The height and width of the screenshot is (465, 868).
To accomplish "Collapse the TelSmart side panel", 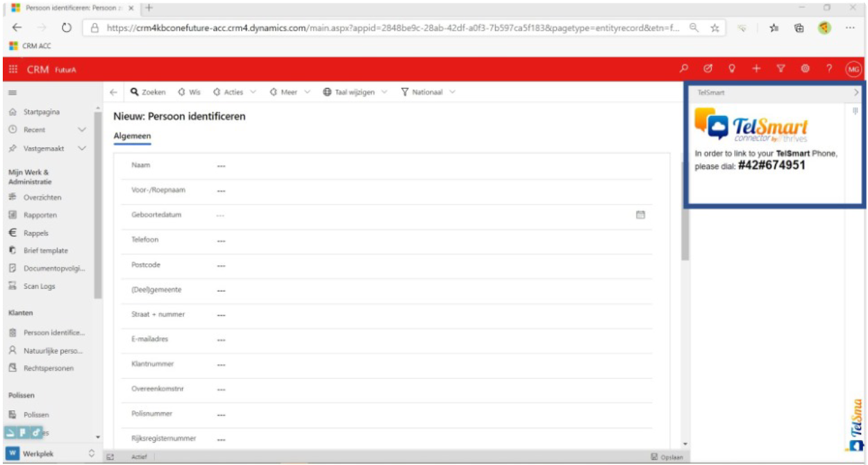I will [x=856, y=92].
